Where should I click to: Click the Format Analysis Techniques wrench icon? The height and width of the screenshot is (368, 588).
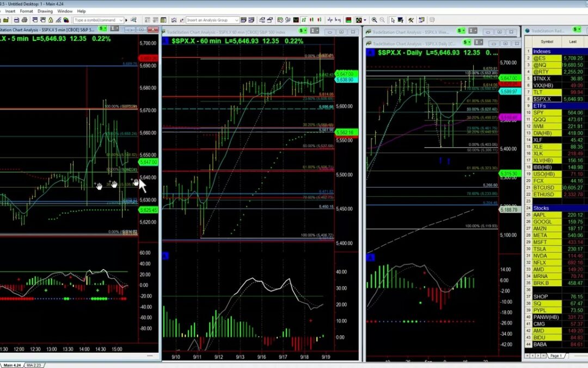click(x=411, y=20)
